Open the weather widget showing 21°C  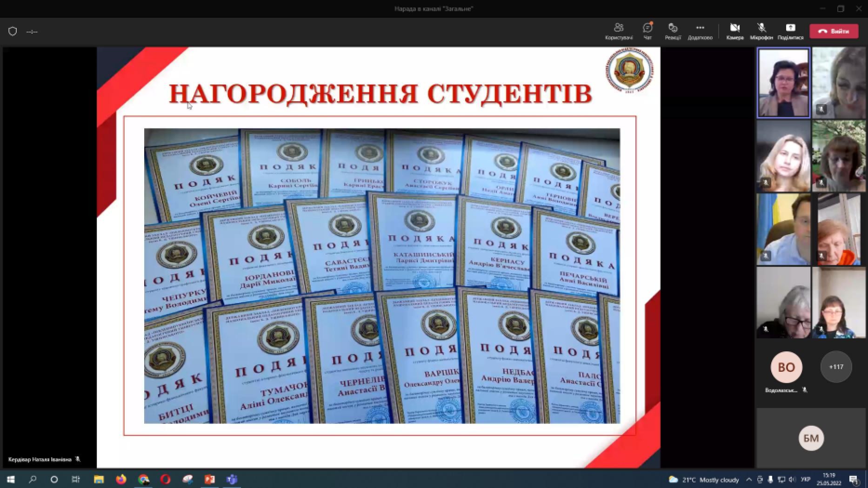point(703,480)
